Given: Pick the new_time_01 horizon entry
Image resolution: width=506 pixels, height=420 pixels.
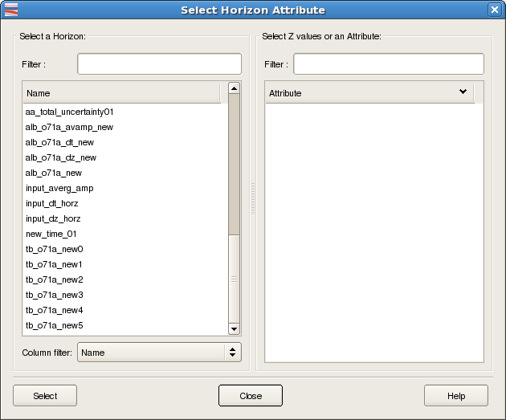Looking at the screenshot, I should 51,234.
